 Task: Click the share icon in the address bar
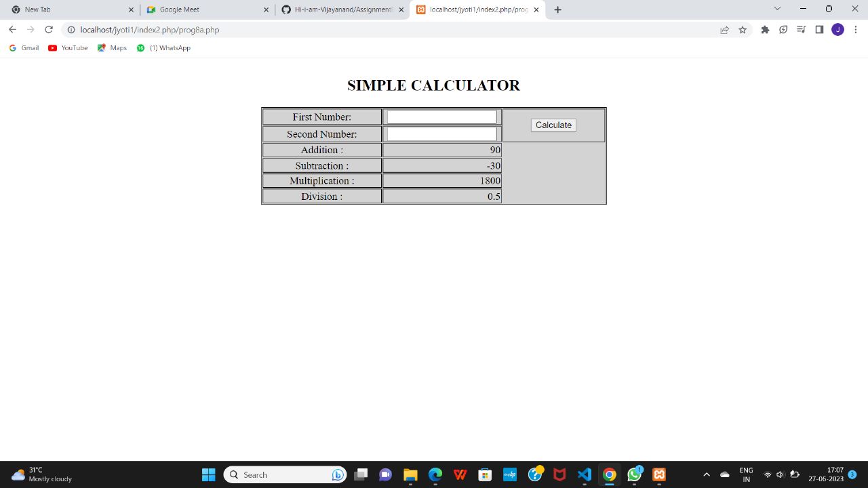coord(724,30)
